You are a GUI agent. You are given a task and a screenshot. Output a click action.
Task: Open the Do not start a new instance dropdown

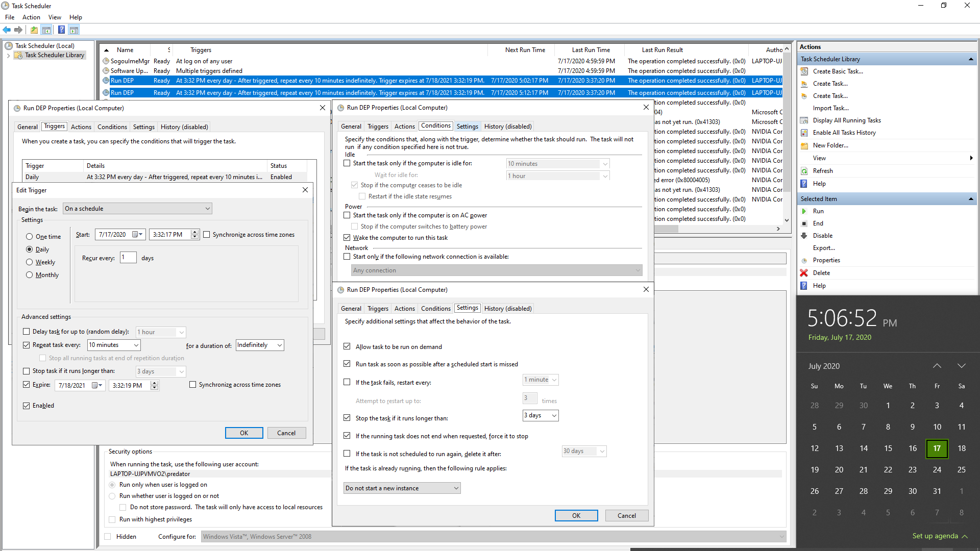coord(402,488)
